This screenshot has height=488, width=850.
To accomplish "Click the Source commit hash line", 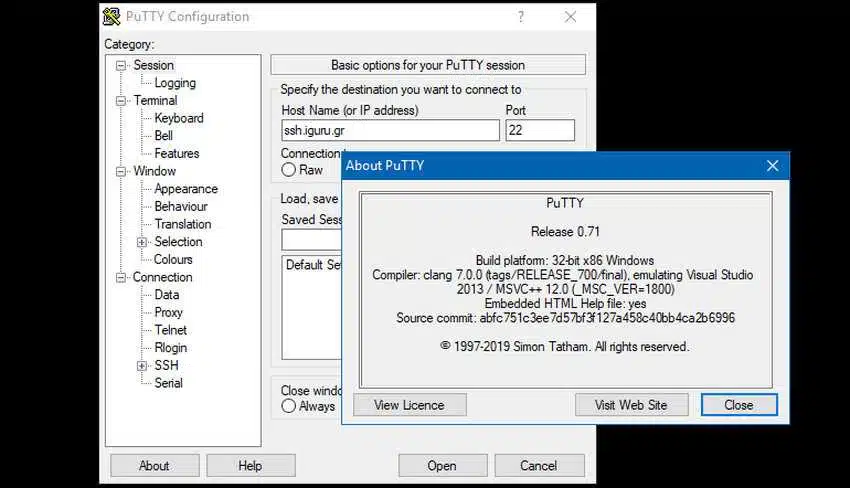I will coord(565,318).
